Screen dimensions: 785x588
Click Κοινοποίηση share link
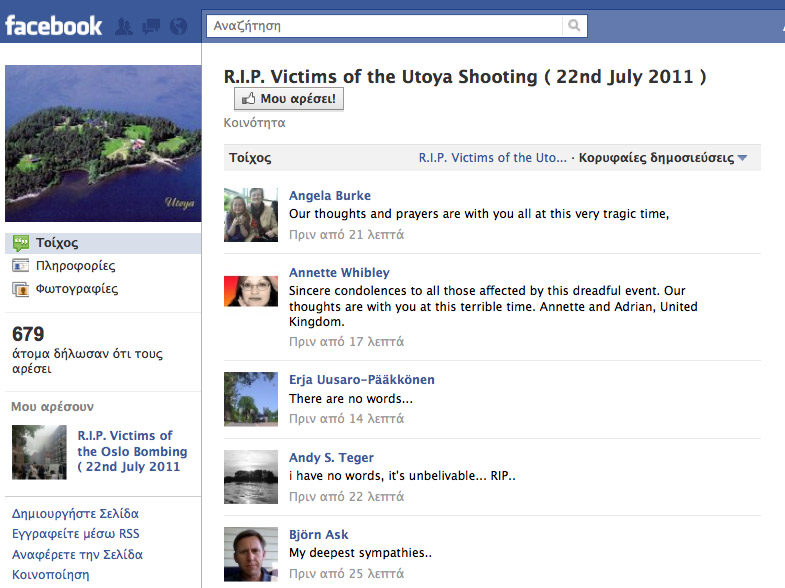point(51,574)
